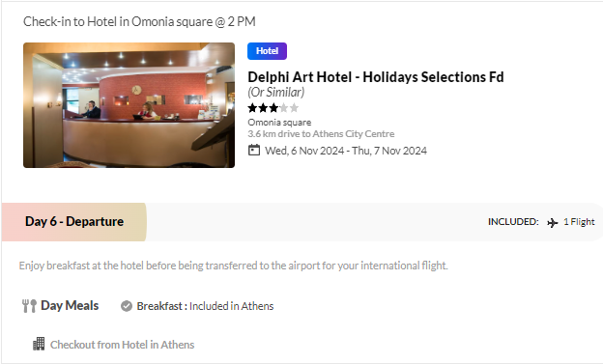Click the building icon by Checkout
Screen dimensions: 603x364
tap(39, 344)
